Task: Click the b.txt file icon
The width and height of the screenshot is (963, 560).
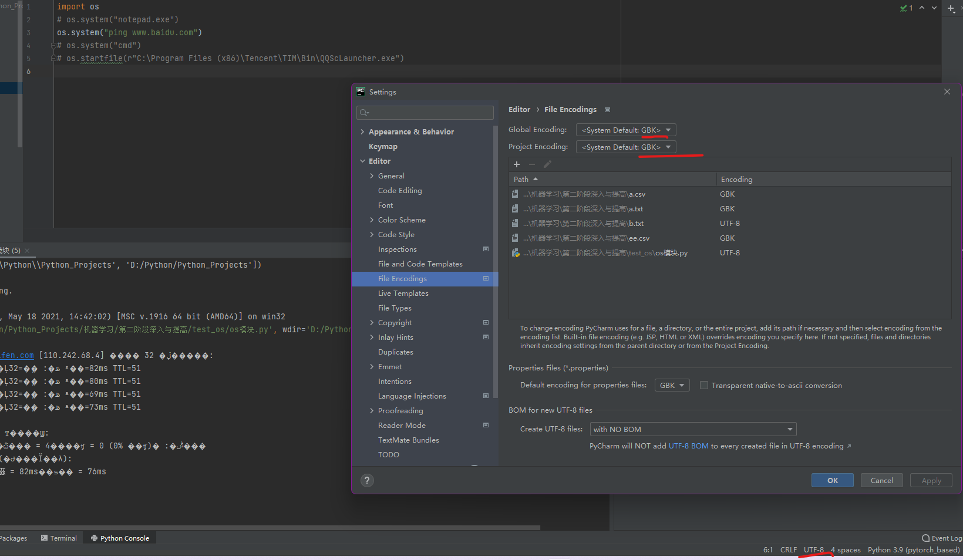Action: (x=515, y=224)
